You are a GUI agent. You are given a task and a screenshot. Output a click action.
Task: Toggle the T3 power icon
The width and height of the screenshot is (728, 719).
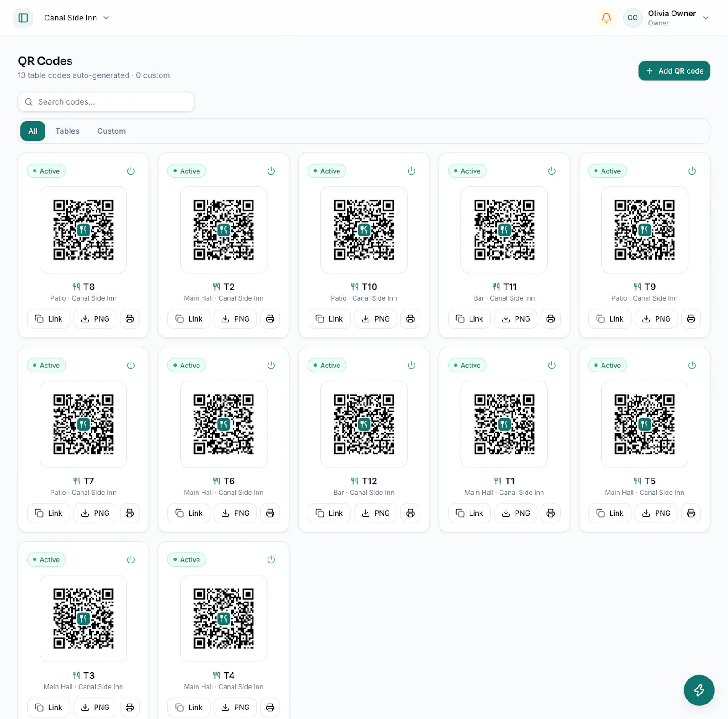pos(131,559)
